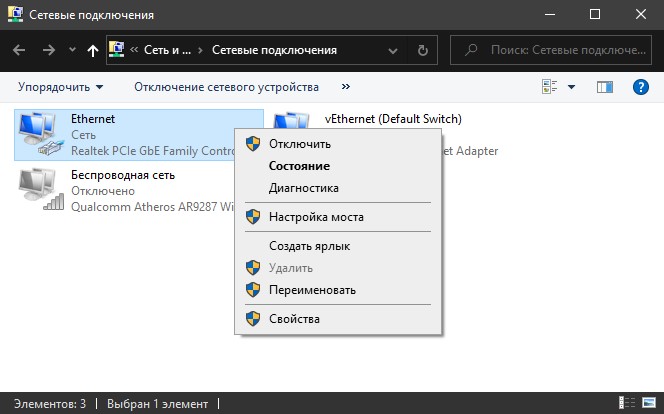Click the shield icon next to Переименовать
This screenshot has height=414, width=664.
pos(253,290)
